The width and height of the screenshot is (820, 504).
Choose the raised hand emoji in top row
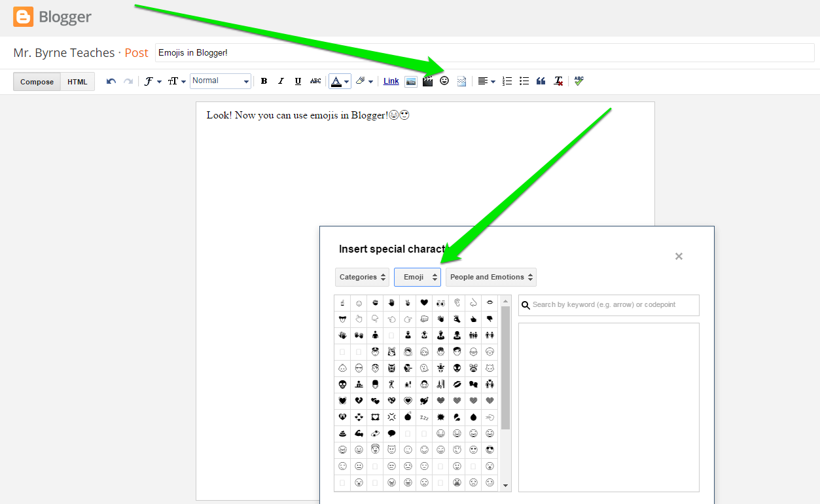point(391,302)
